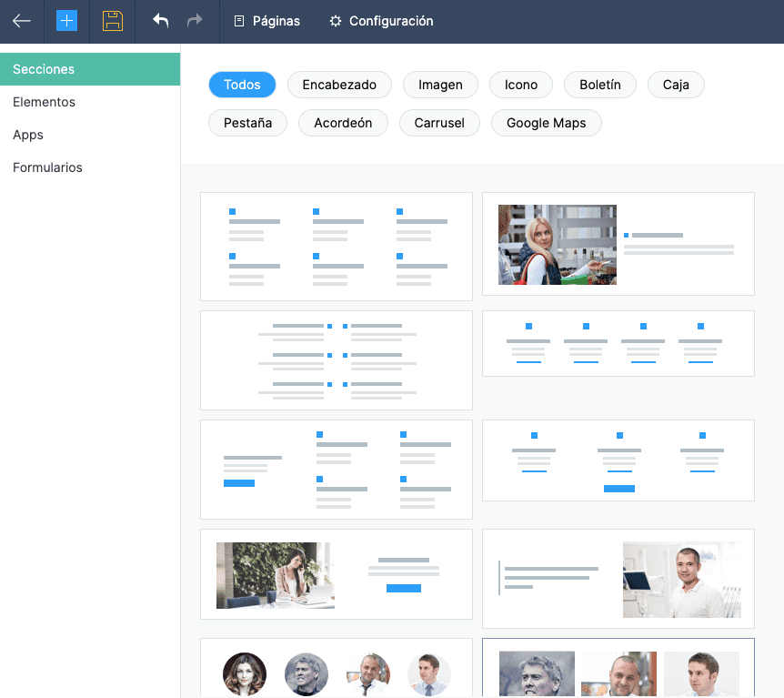Choose the shopping woman image with text template
Image resolution: width=784 pixels, height=698 pixels.
click(618, 244)
